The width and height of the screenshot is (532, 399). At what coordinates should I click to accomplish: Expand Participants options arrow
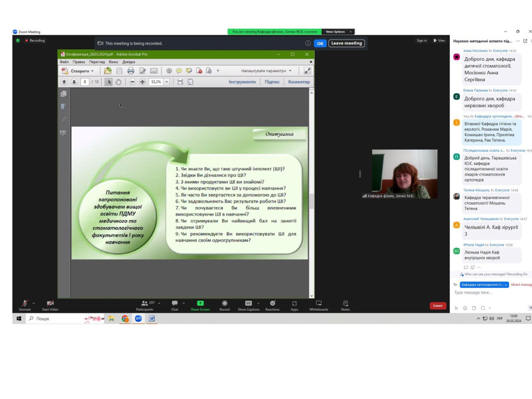[159, 303]
